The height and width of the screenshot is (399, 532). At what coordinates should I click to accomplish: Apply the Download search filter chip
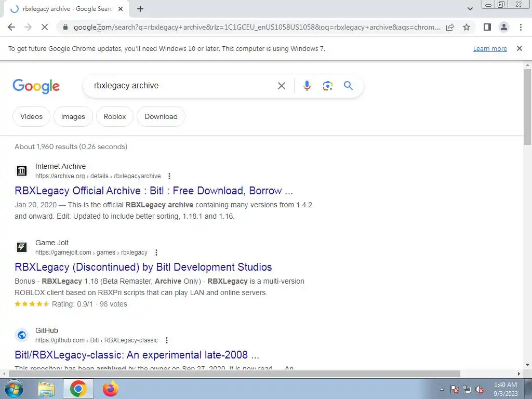[161, 116]
